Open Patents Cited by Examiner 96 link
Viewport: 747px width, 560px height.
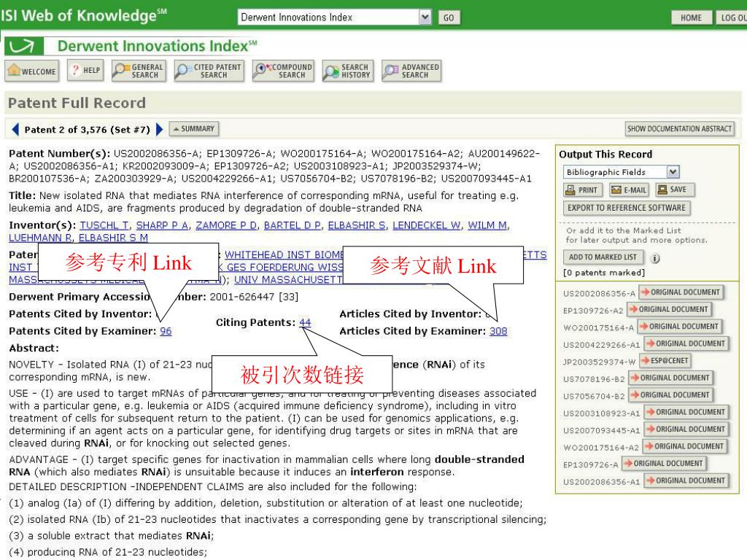coord(166,331)
